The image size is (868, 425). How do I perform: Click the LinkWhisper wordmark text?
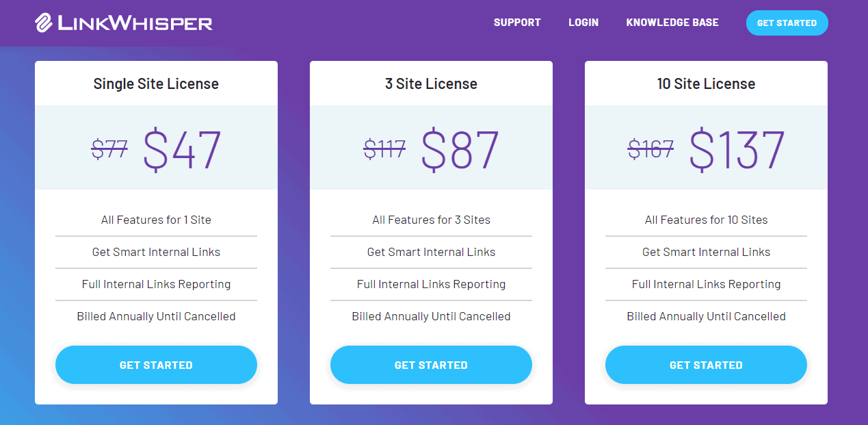[135, 23]
